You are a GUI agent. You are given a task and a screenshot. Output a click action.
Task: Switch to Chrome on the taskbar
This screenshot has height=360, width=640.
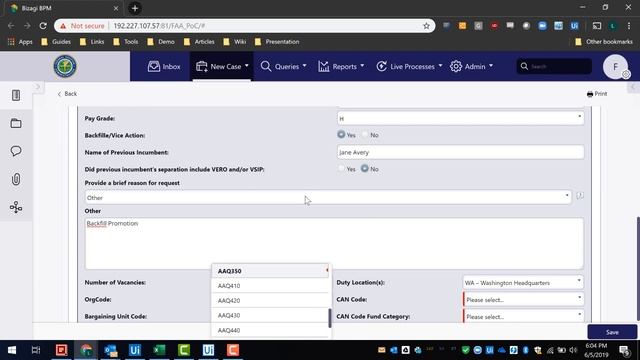coord(86,350)
